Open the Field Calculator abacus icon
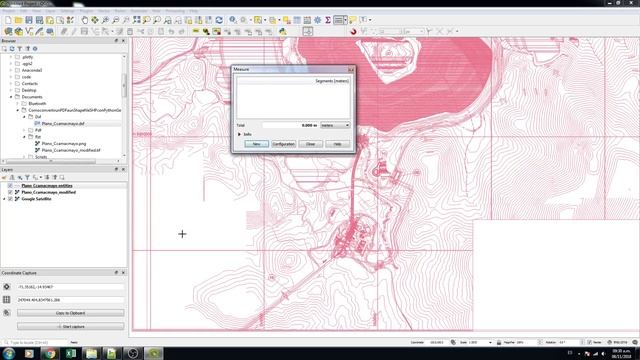This screenshot has width=640, height=360. pyautogui.click(x=307, y=20)
